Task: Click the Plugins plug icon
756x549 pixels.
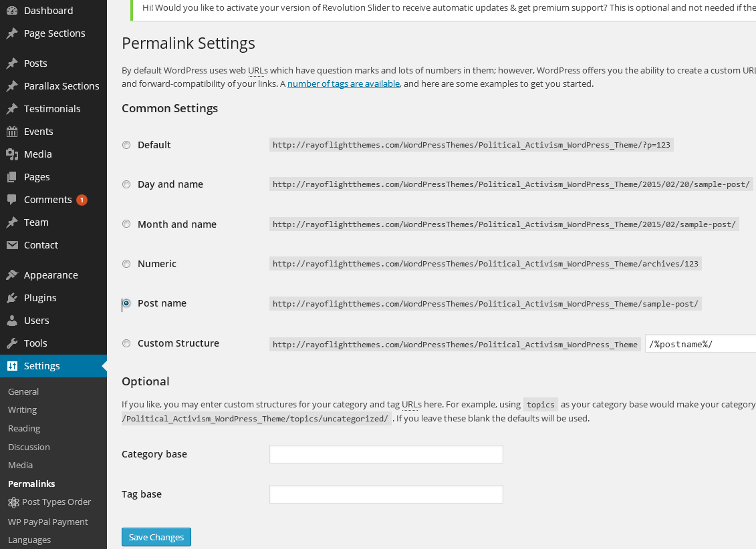Action: [x=12, y=298]
